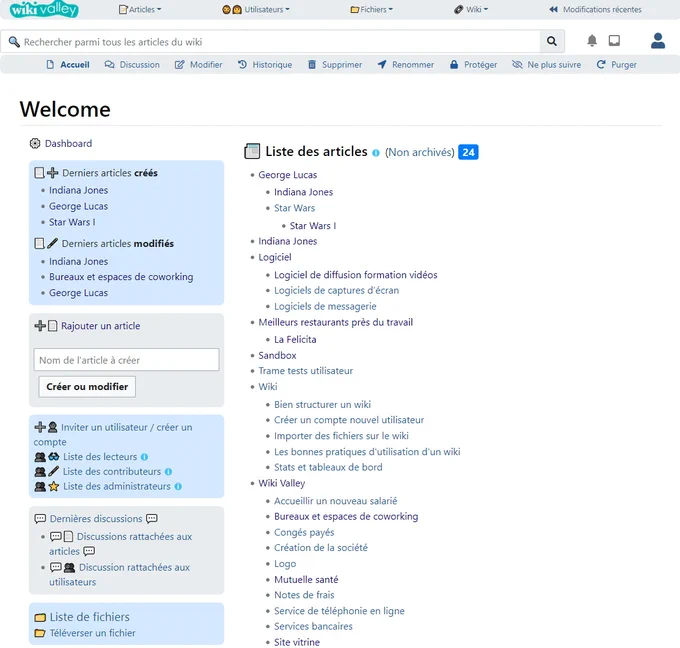Click info icon beside Liste des contributeurs
The image size is (680, 648).
point(168,471)
